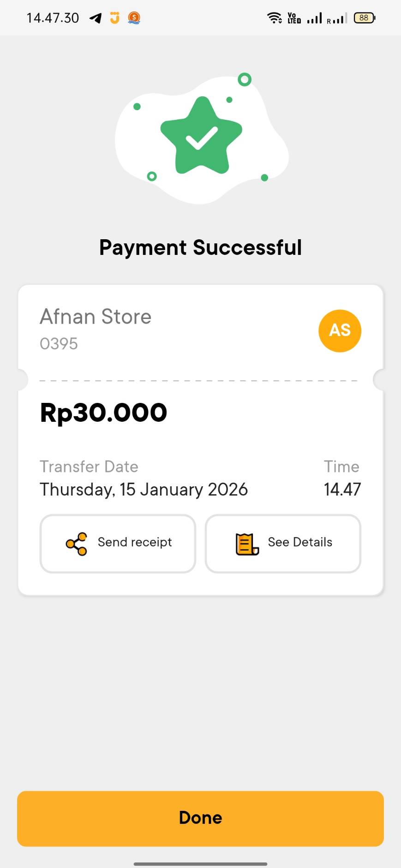
Task: Tap the VoLTE indicator icon
Action: tap(294, 18)
